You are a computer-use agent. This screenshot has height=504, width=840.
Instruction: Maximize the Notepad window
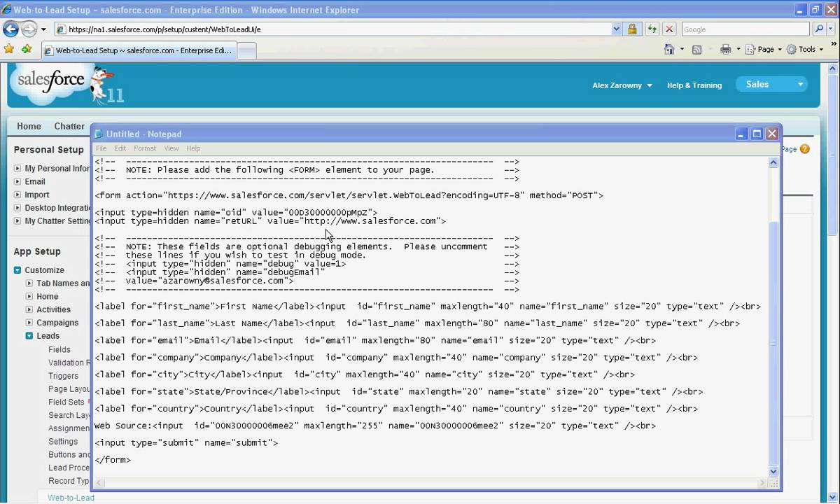(x=757, y=134)
